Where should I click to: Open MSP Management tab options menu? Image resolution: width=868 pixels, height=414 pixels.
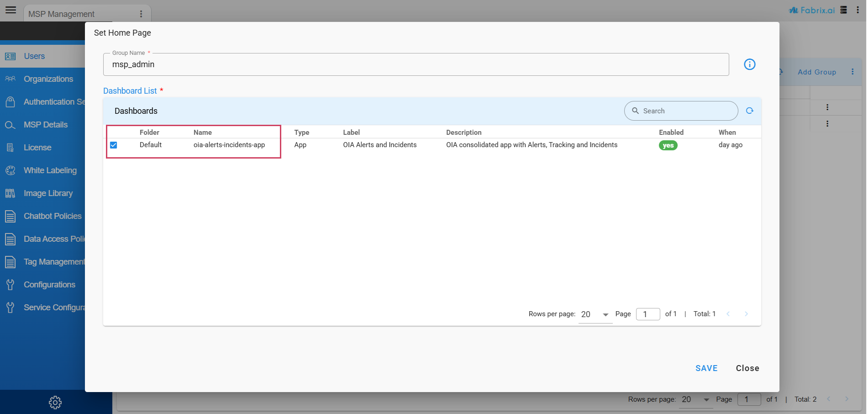(141, 14)
